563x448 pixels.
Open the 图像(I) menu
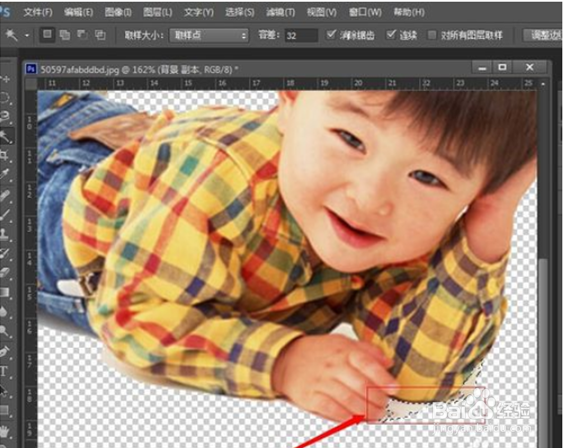pos(118,12)
